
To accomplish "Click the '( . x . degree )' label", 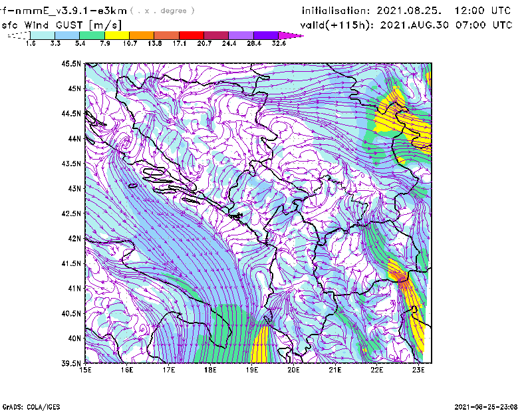I will (x=162, y=11).
